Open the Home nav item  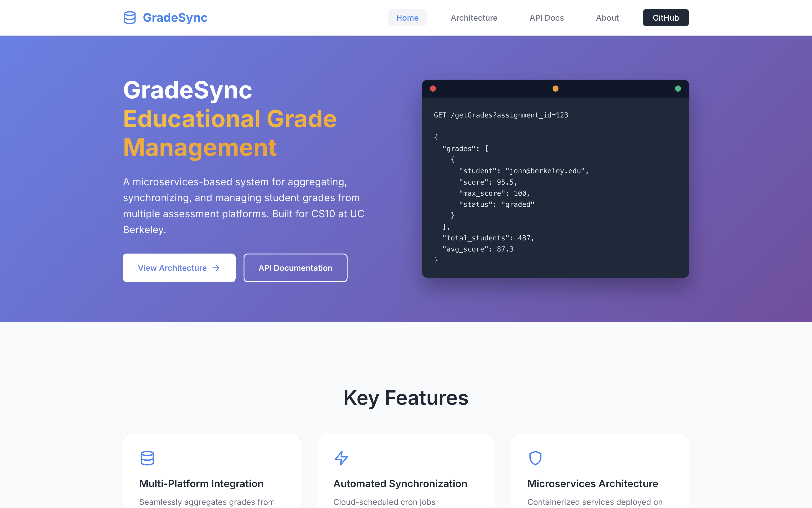(407, 17)
